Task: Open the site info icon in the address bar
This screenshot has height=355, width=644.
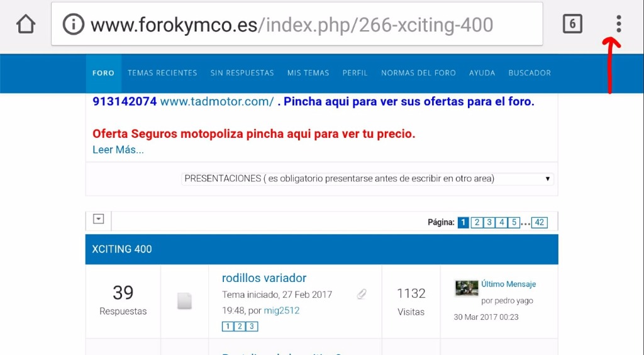Action: [73, 25]
